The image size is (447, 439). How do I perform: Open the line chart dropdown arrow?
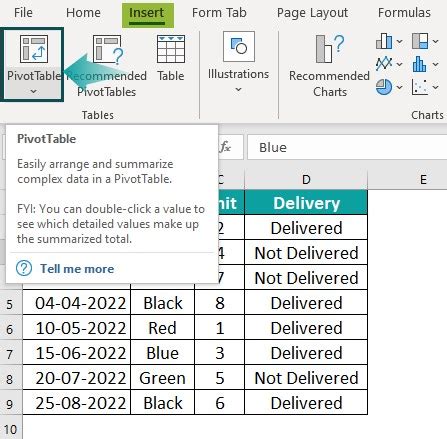pos(400,64)
